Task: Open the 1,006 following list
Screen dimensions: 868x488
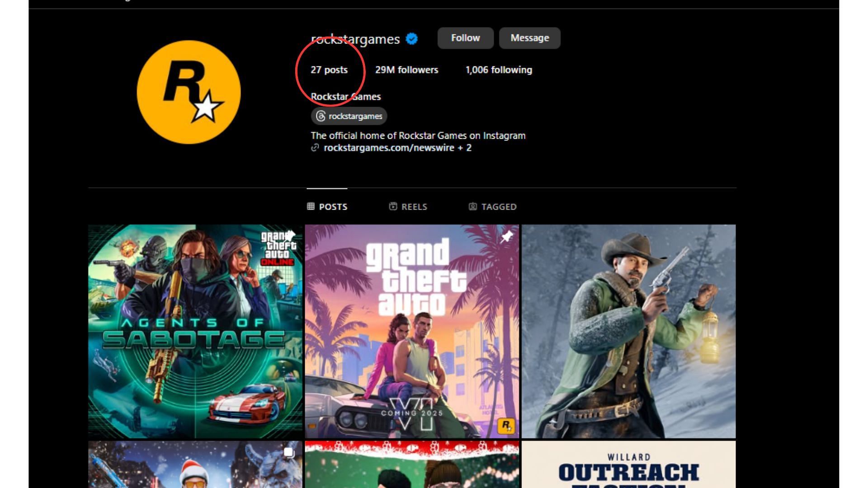Action: pos(499,70)
